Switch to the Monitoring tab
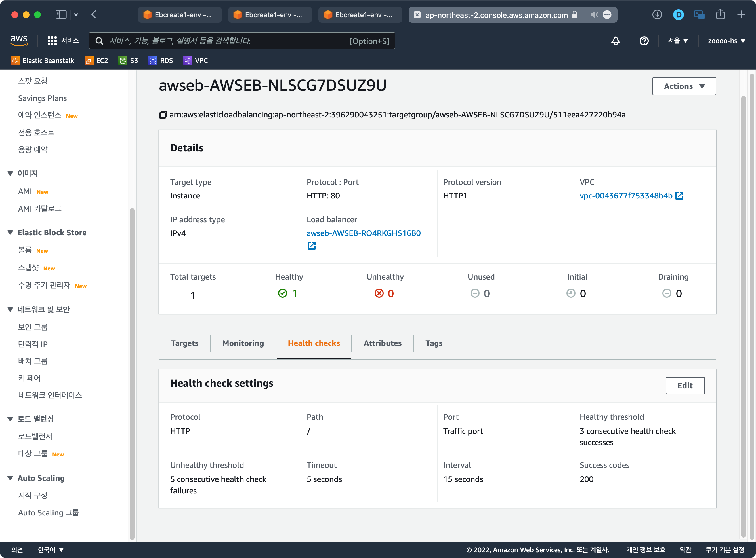The image size is (756, 558). click(243, 343)
